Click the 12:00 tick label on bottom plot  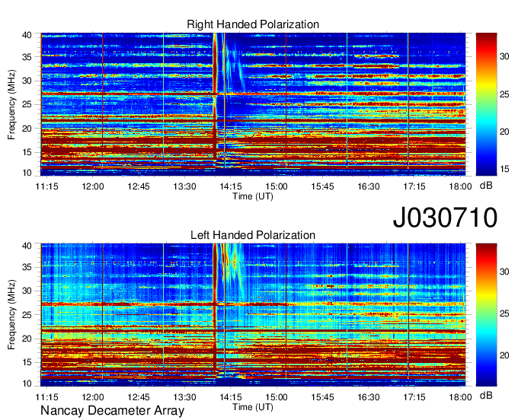click(x=93, y=397)
